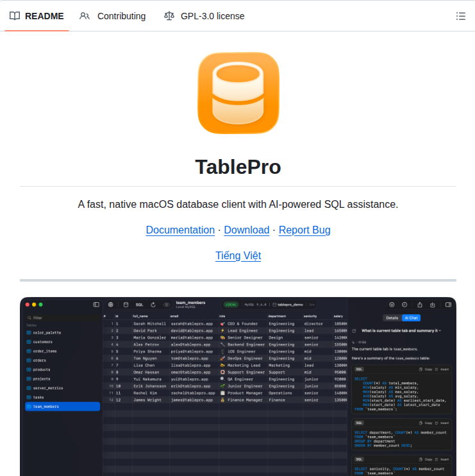The height and width of the screenshot is (476, 475).
Task: Click the new chat compose icon in screenshot
Action: (x=354, y=331)
